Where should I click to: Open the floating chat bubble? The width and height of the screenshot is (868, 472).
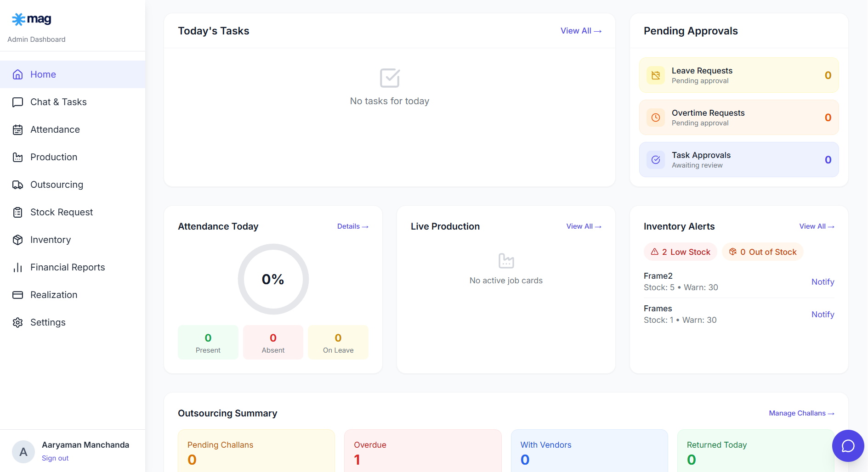tap(848, 445)
